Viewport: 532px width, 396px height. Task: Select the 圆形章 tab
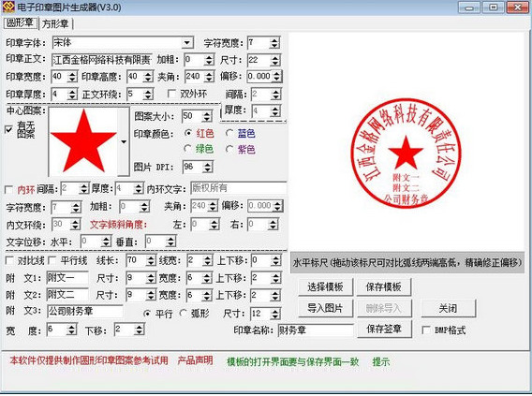(20, 23)
